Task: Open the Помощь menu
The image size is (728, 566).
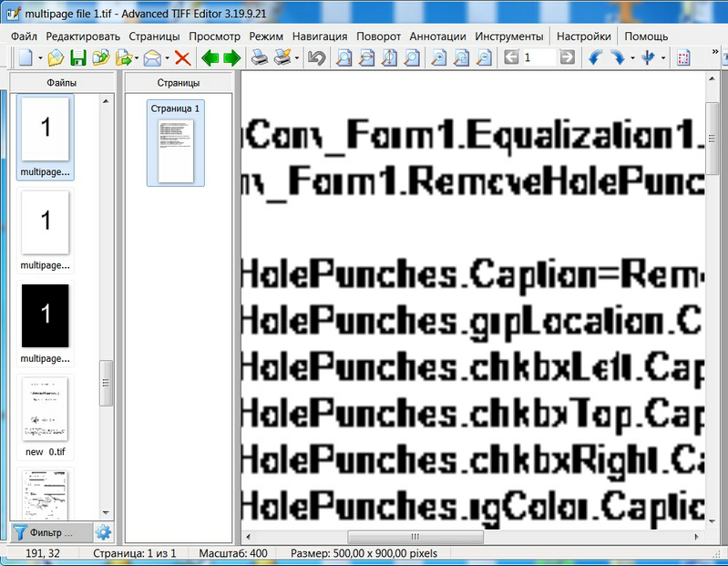Action: click(x=646, y=36)
